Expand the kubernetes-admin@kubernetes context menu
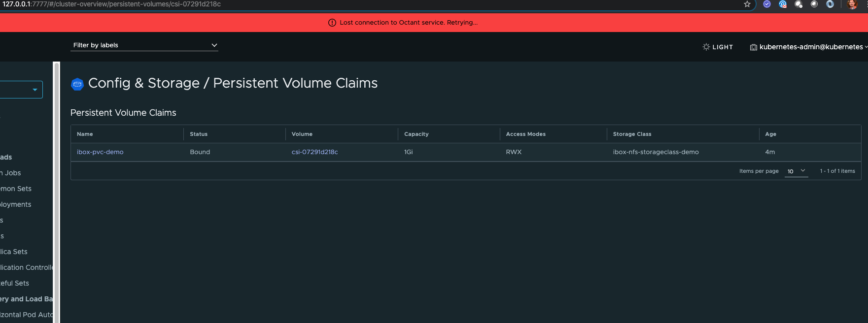 (809, 47)
